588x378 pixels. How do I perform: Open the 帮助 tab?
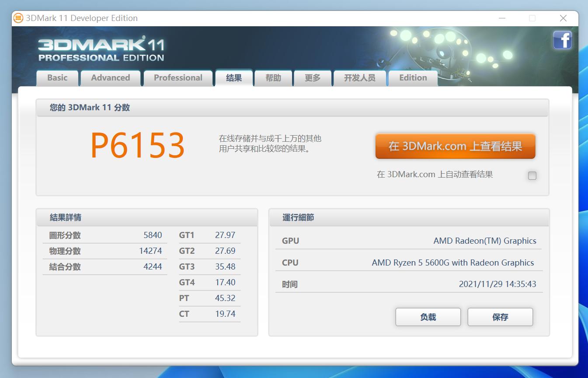[273, 78]
